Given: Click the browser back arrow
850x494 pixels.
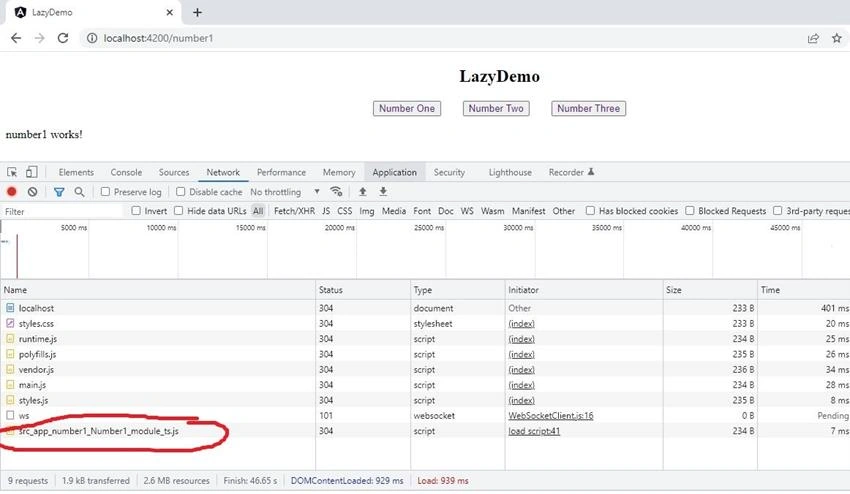Looking at the screenshot, I should [16, 38].
